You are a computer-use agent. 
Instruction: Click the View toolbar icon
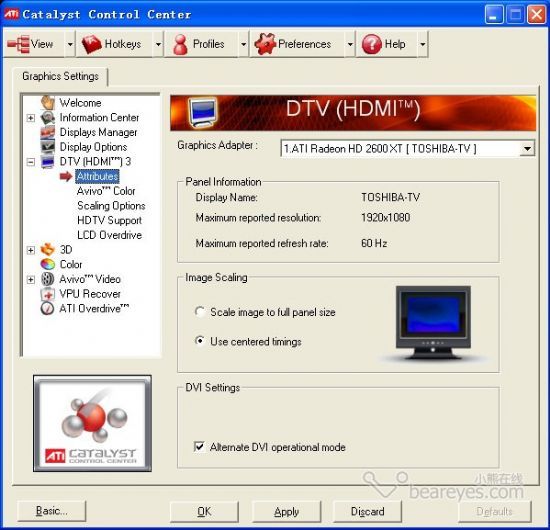click(x=18, y=44)
